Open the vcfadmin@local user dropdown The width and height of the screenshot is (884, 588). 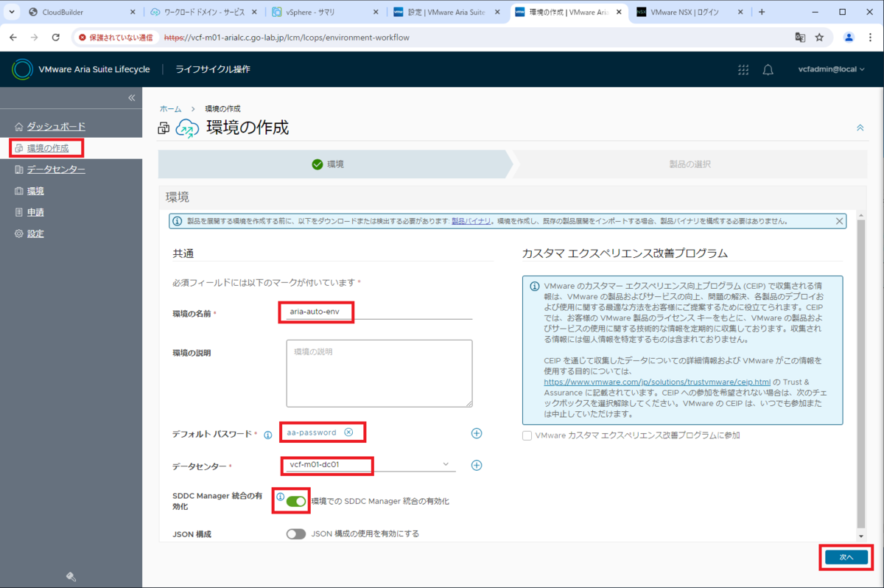(x=832, y=69)
